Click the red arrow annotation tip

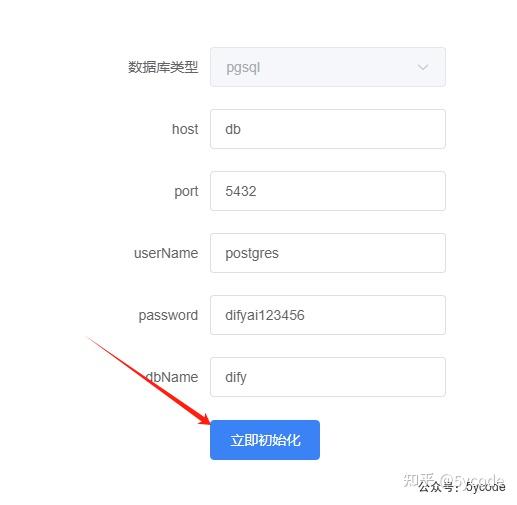207,422
